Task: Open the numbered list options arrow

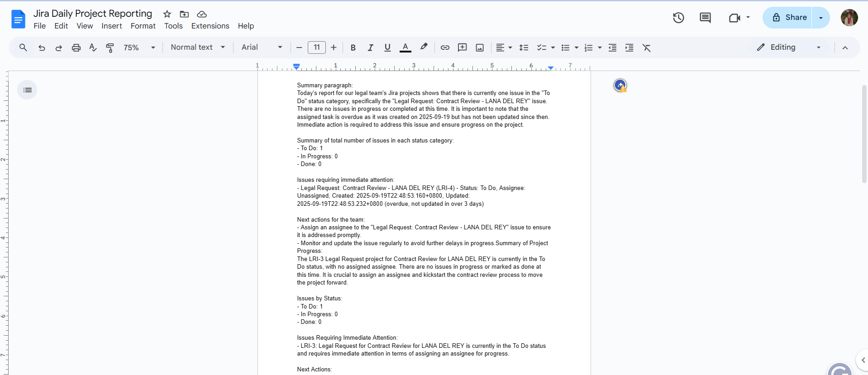Action: (x=600, y=47)
